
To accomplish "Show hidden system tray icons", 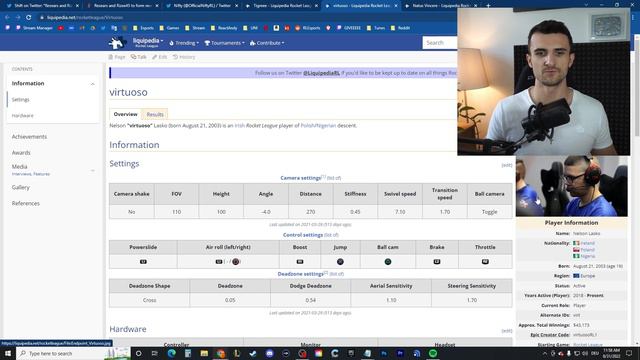I will [x=545, y=353].
